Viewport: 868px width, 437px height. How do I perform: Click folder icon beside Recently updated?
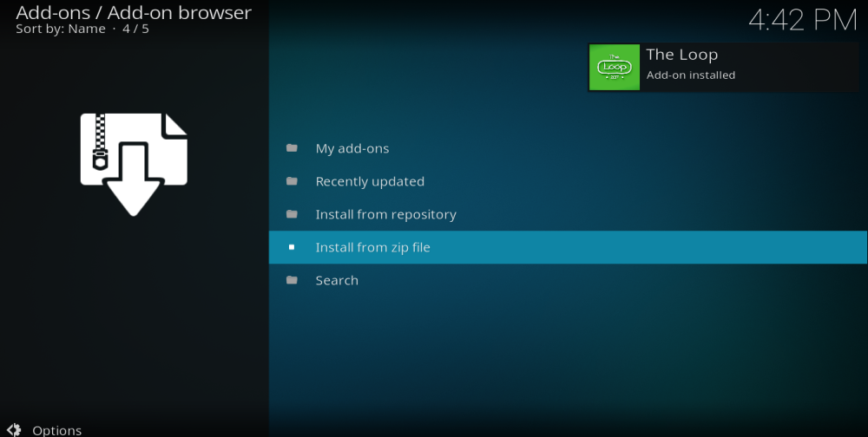pos(292,181)
